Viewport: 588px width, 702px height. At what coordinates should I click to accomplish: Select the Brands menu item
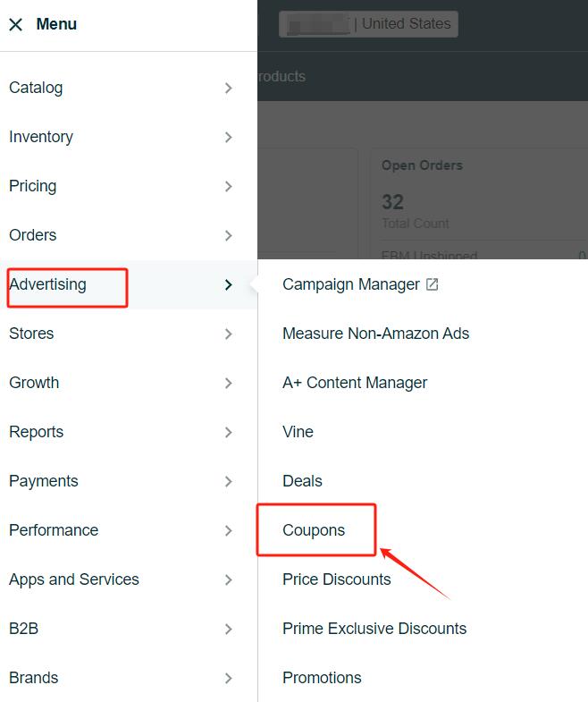coord(34,678)
